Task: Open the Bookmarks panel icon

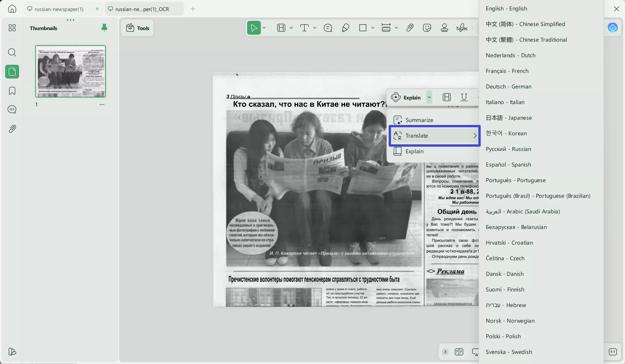Action: coord(12,91)
